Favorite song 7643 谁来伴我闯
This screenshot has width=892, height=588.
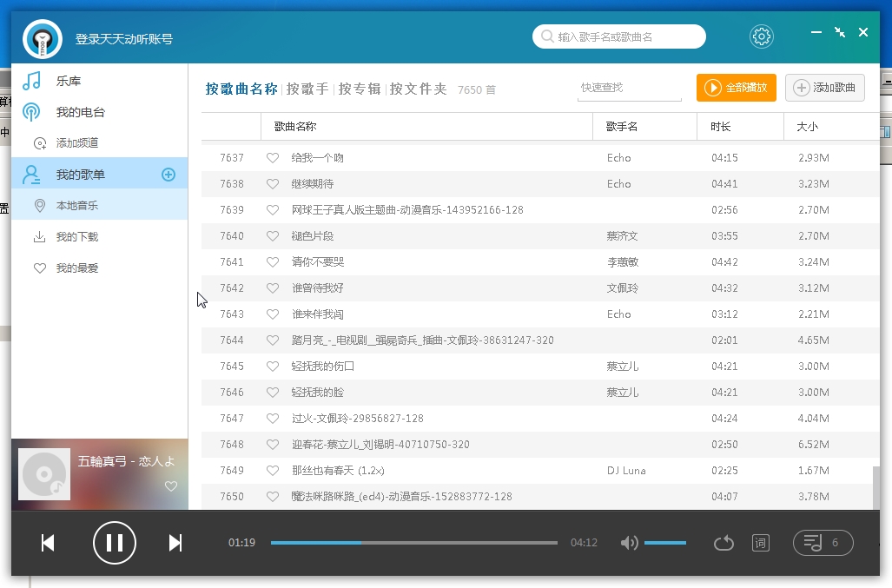coord(273,314)
